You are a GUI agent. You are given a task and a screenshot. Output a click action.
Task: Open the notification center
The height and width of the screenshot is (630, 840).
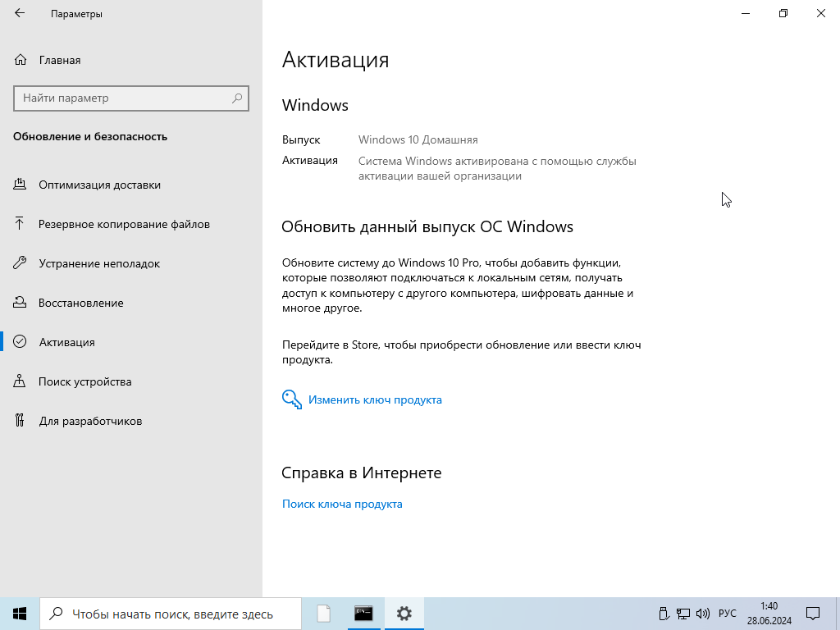click(813, 614)
